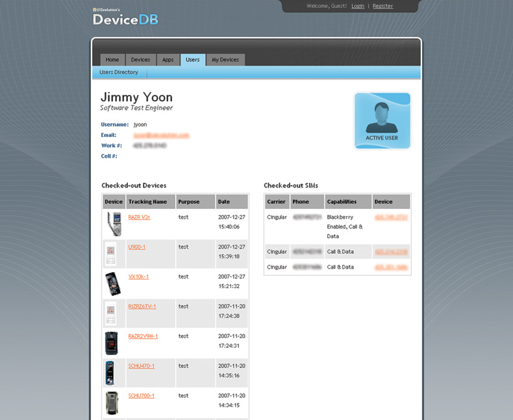Switch to the Home tab
The image size is (513, 420).
tap(112, 60)
